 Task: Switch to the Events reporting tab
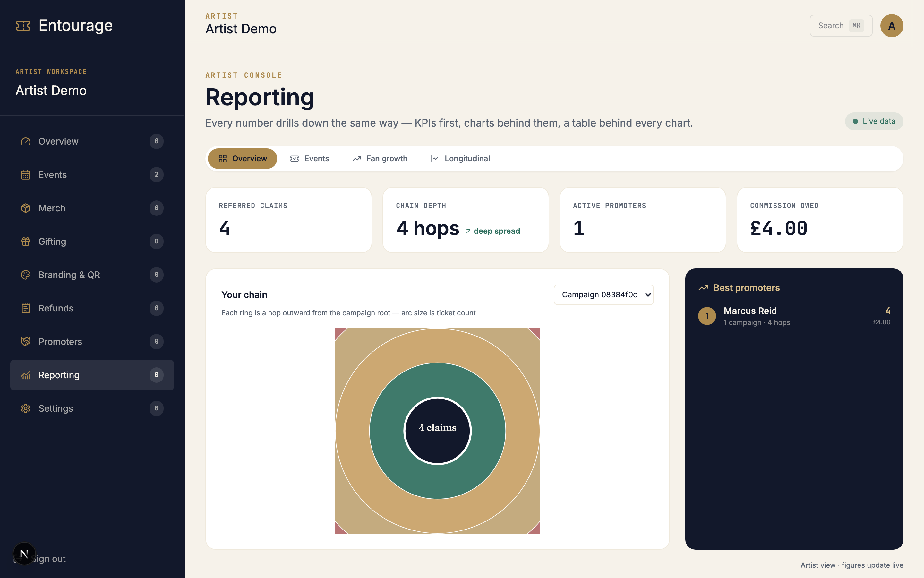coord(310,159)
